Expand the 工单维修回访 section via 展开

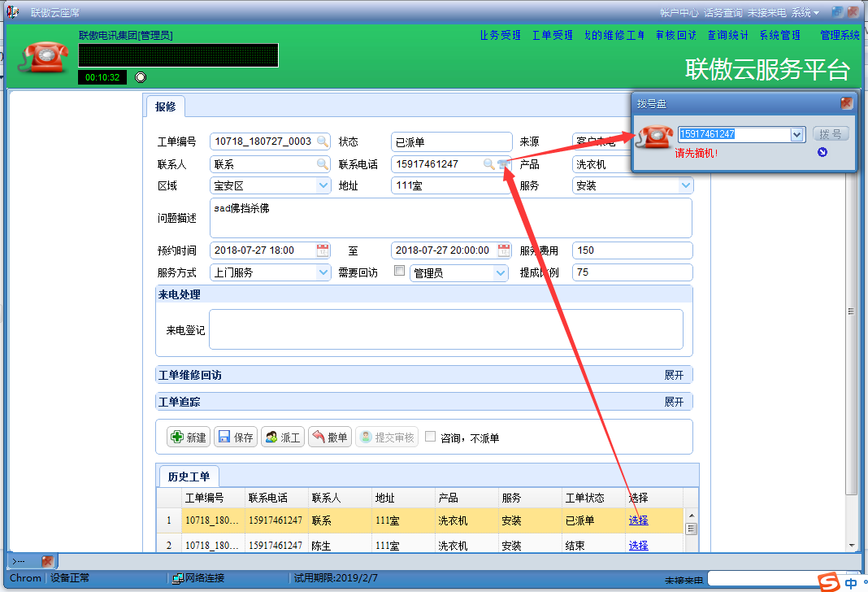point(674,375)
